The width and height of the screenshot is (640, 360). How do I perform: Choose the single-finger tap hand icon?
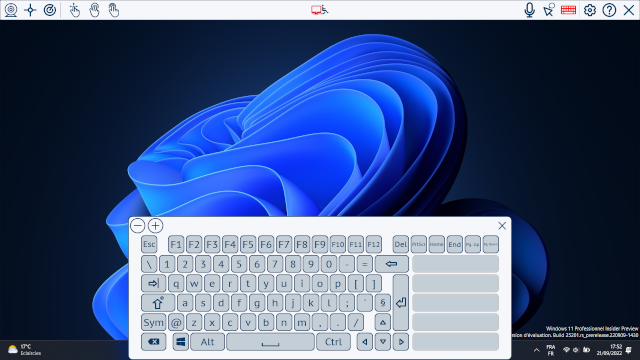click(x=75, y=10)
